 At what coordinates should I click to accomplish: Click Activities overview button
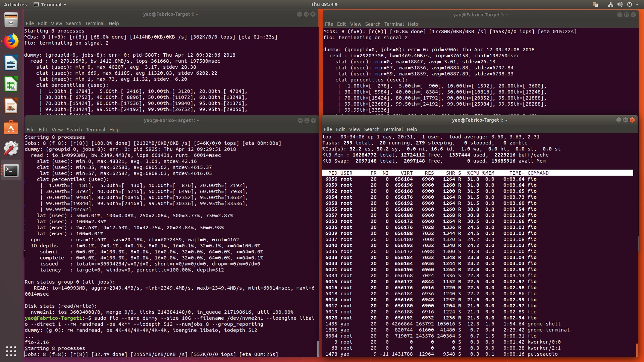[15, 4]
